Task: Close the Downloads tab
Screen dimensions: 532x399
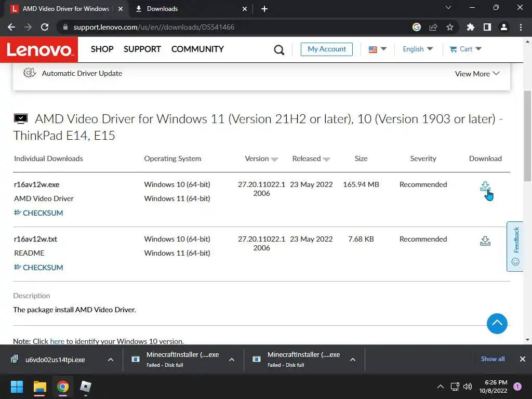Action: point(245,9)
